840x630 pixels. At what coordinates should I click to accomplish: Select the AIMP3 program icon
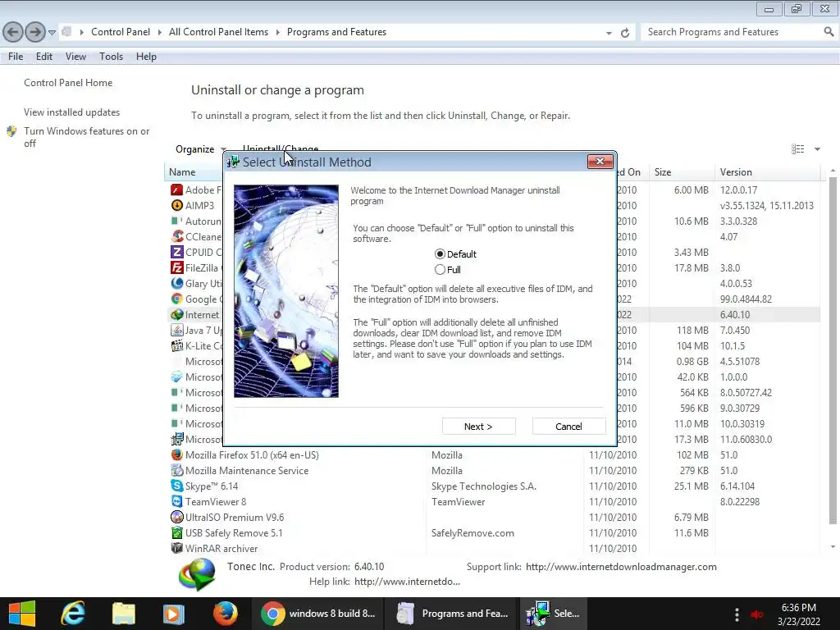coord(177,205)
